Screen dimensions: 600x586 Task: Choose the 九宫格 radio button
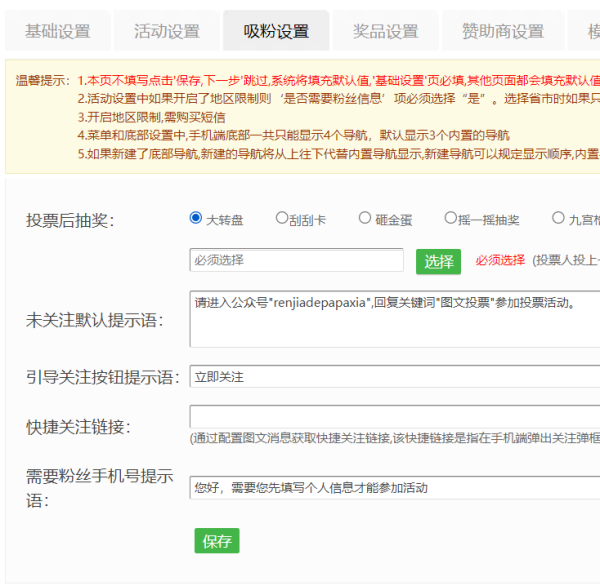click(558, 218)
